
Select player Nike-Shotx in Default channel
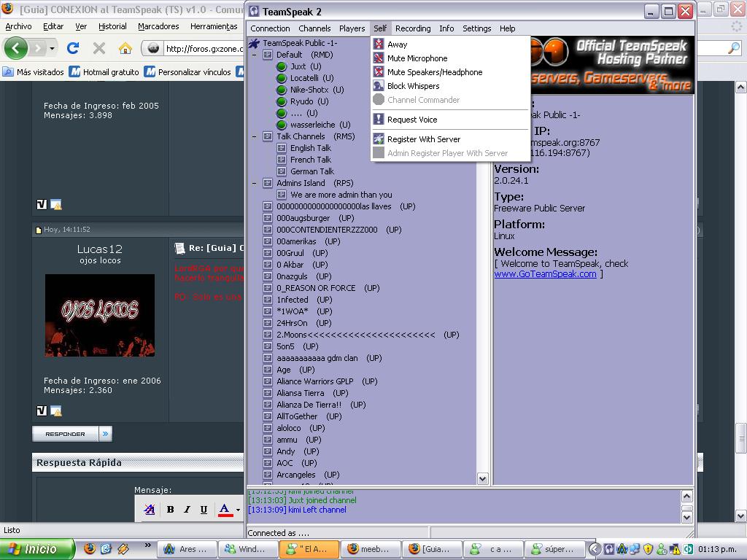(x=317, y=90)
